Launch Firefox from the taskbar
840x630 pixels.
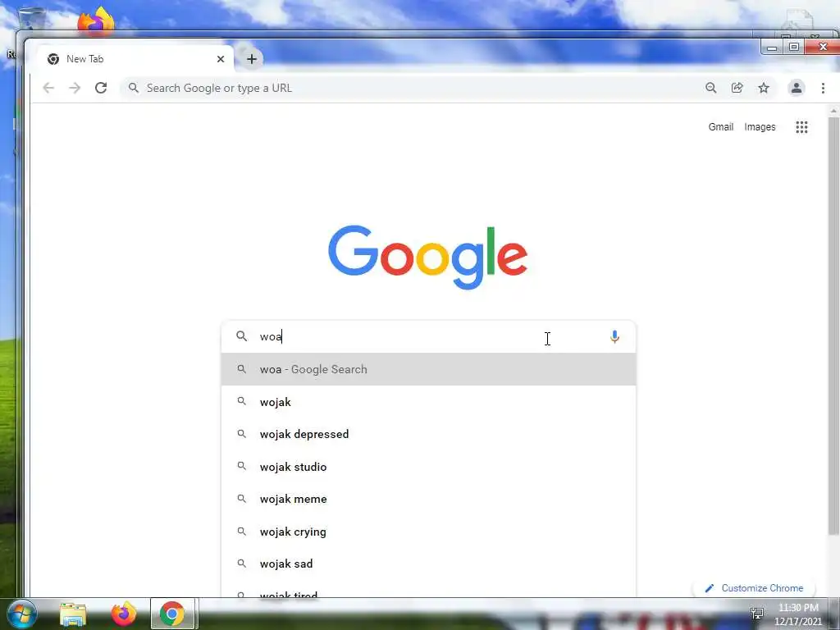coord(123,614)
